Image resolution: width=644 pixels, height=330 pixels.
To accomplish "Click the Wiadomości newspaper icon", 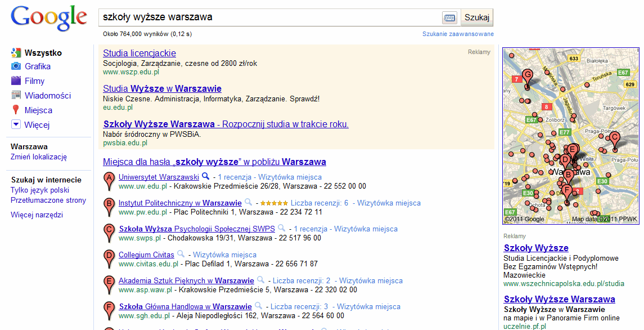I will 16,96.
